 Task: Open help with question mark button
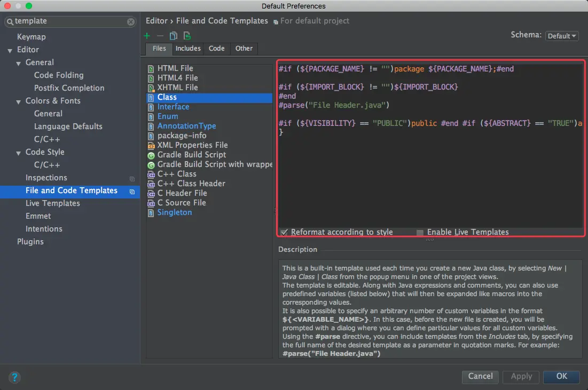[x=14, y=377]
